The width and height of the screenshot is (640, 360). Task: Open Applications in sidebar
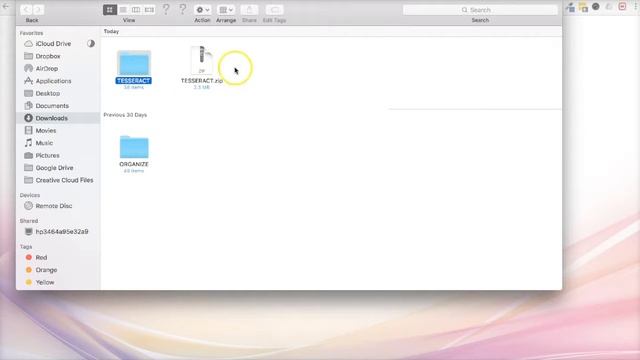pyautogui.click(x=53, y=81)
